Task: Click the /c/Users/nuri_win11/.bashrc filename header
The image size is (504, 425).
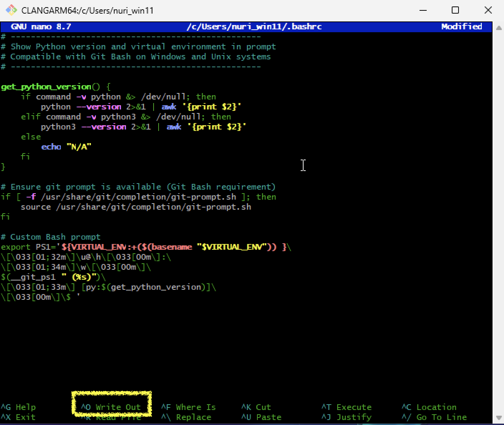Action: (254, 26)
